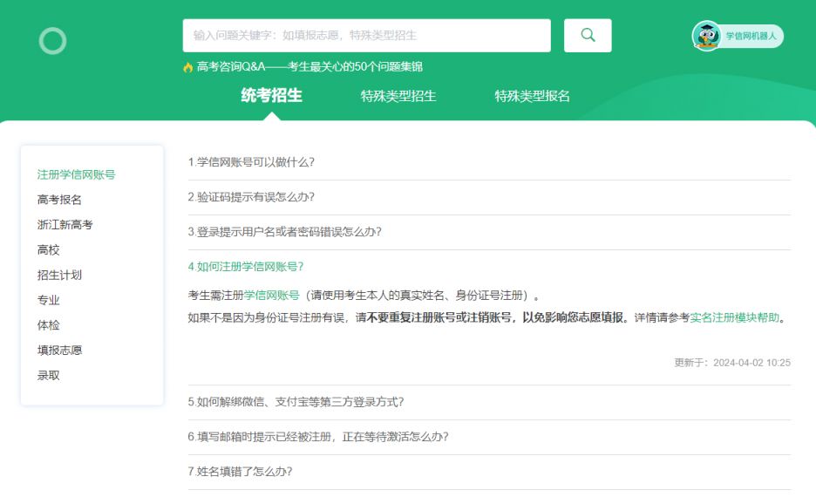
Task: Type in the question keyword search field
Action: [x=366, y=36]
